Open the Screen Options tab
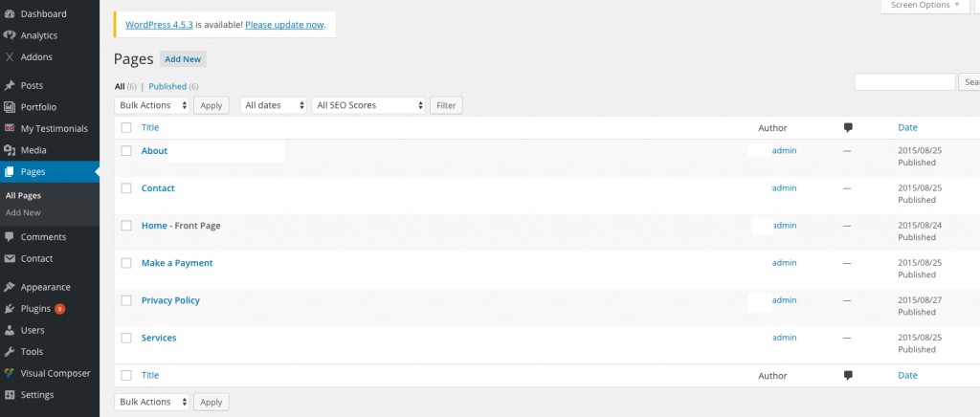Screen dimensions: 980x417 pyautogui.click(x=924, y=6)
